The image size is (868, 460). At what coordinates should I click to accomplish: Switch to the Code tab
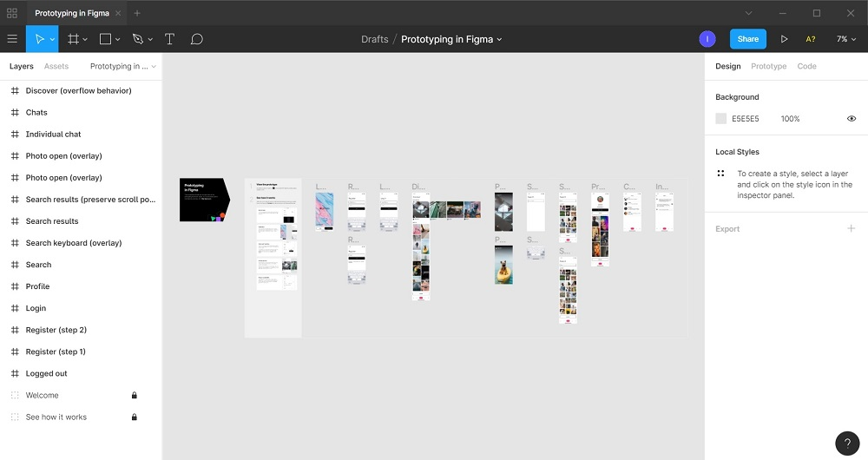pos(806,67)
